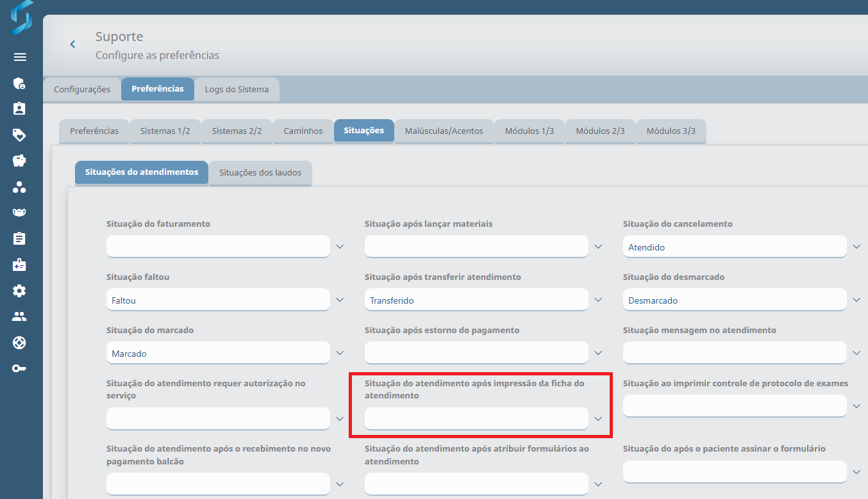The height and width of the screenshot is (499, 868).
Task: Open the Situações dos laudos tab
Action: coord(260,172)
